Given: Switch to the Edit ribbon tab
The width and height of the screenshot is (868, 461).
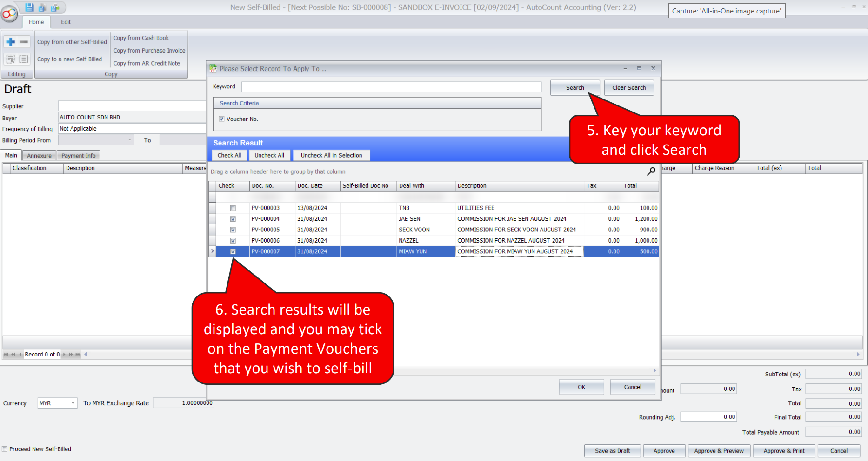Looking at the screenshot, I should tap(66, 22).
